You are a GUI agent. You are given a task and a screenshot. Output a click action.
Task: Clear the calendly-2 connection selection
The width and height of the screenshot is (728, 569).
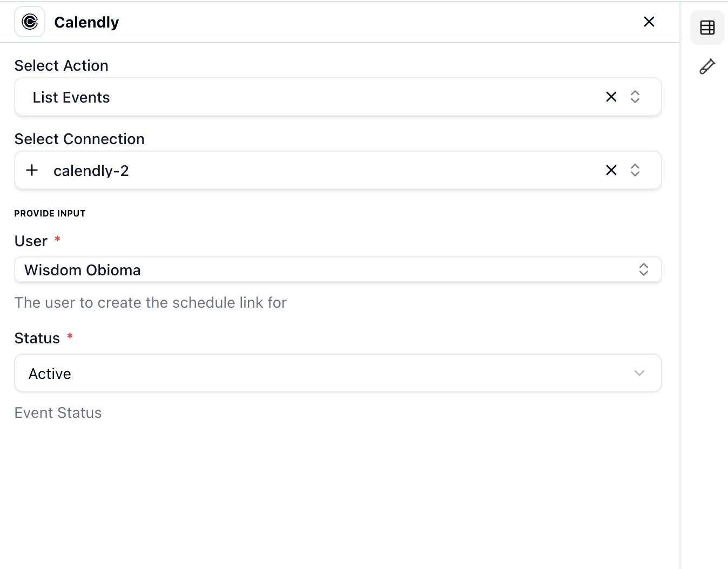coord(611,170)
